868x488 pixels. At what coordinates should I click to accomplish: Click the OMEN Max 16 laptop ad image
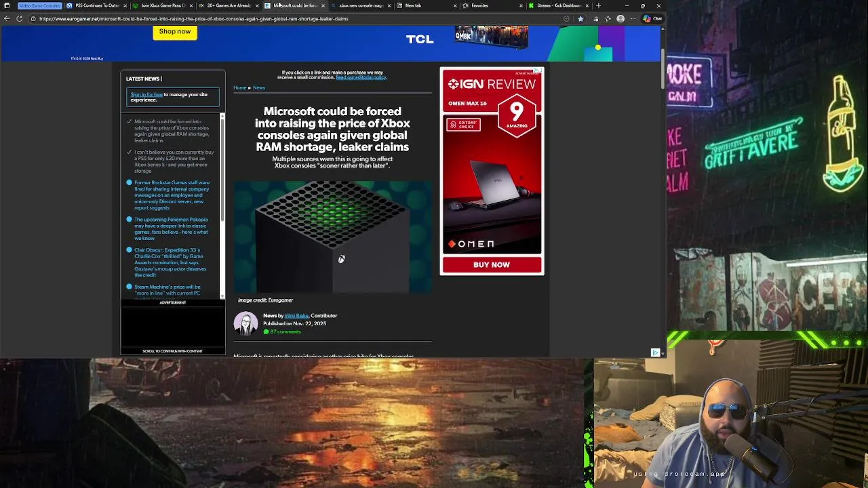(x=492, y=183)
